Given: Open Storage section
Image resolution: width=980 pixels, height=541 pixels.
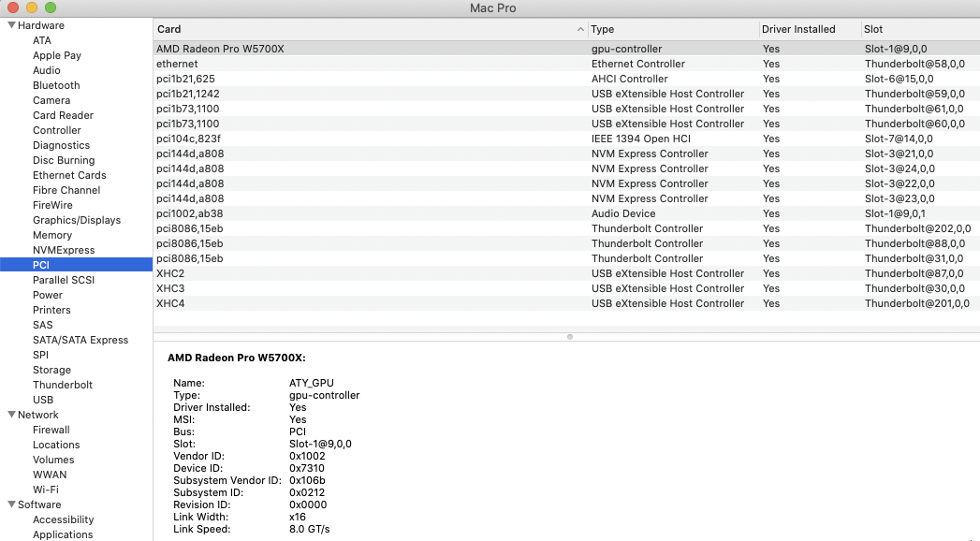Looking at the screenshot, I should click(x=51, y=370).
